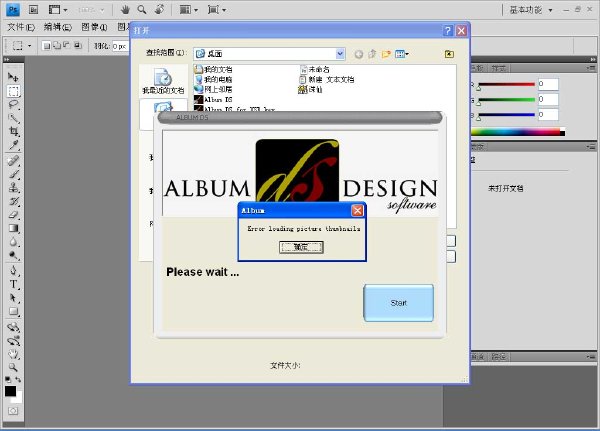Select the Crop tool

pos(13,131)
